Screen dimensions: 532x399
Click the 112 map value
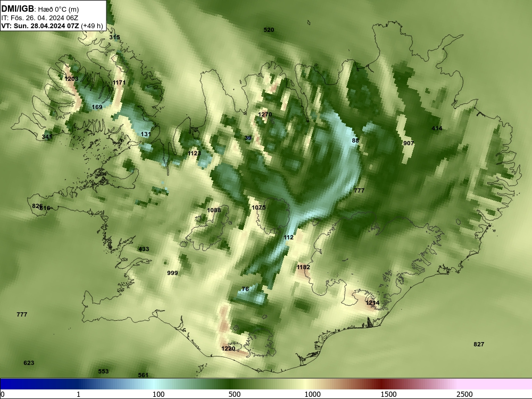coord(288,237)
